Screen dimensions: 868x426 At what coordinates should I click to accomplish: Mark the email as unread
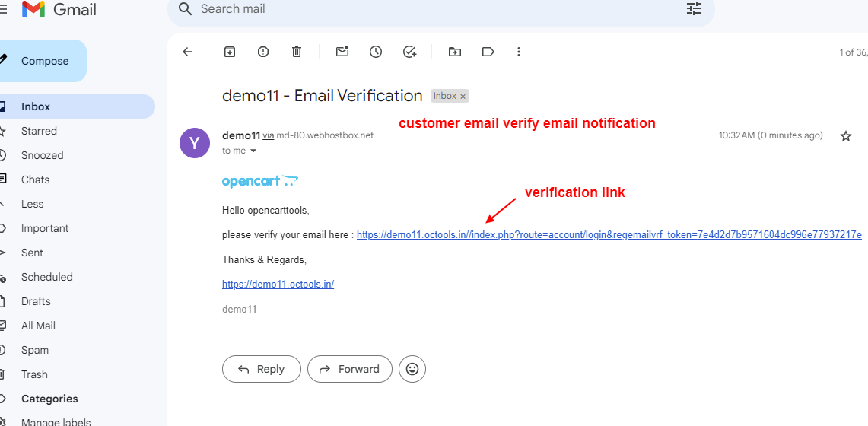pyautogui.click(x=342, y=52)
